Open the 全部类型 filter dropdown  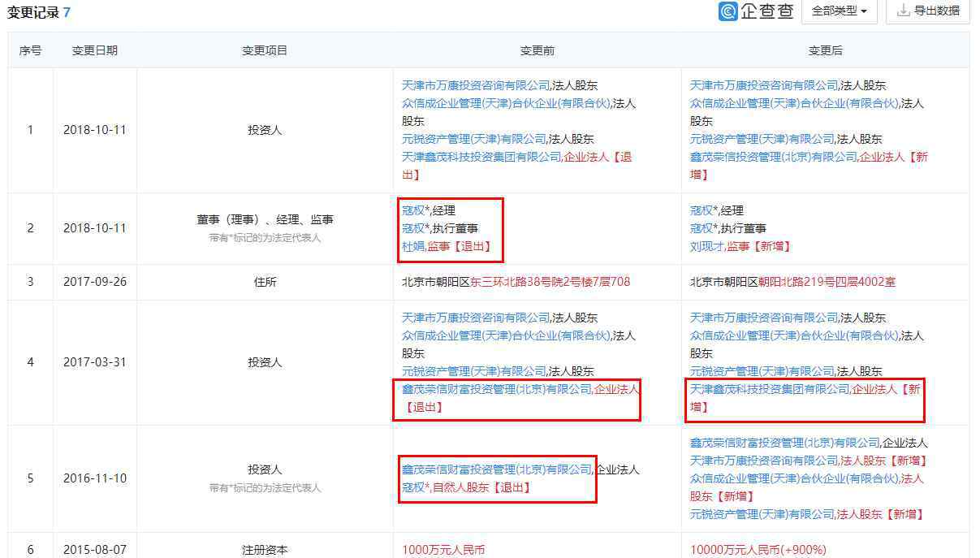pos(840,11)
